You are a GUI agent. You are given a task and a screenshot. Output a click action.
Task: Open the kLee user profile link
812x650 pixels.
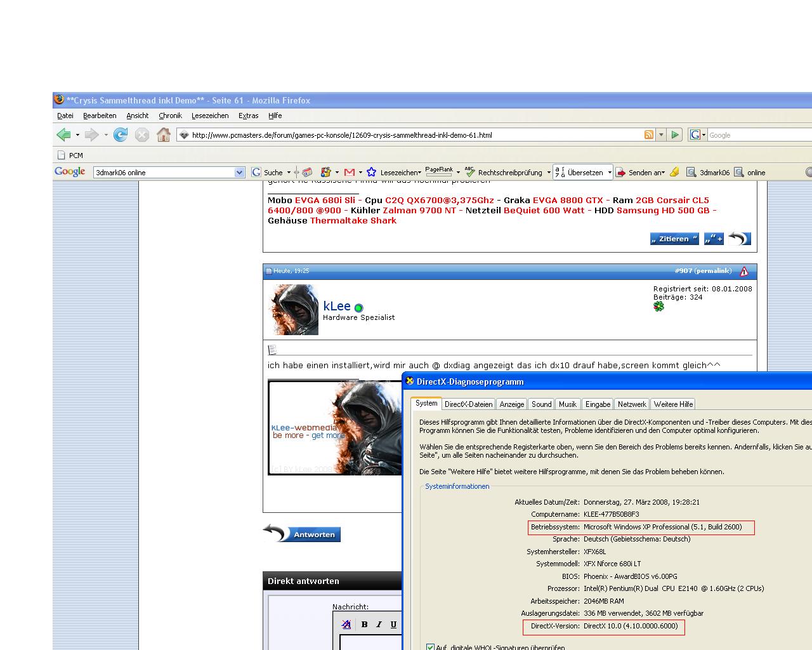click(x=337, y=306)
